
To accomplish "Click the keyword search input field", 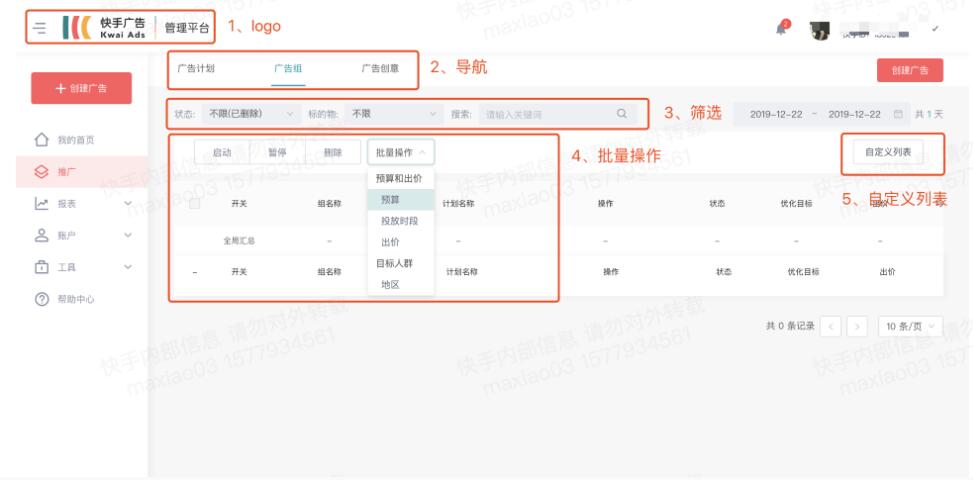I will [545, 114].
